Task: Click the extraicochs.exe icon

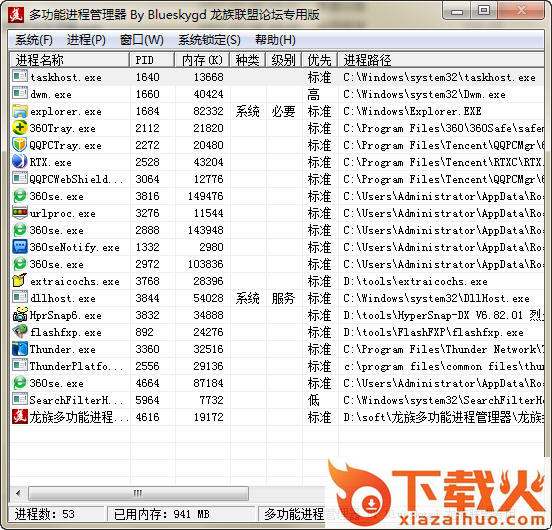Action: (20, 281)
